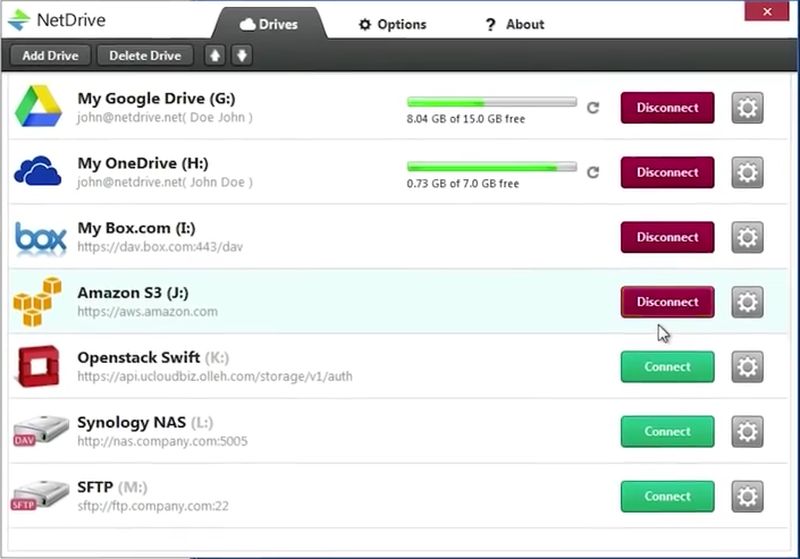Select the My Box.com (I:) title

coord(136,228)
